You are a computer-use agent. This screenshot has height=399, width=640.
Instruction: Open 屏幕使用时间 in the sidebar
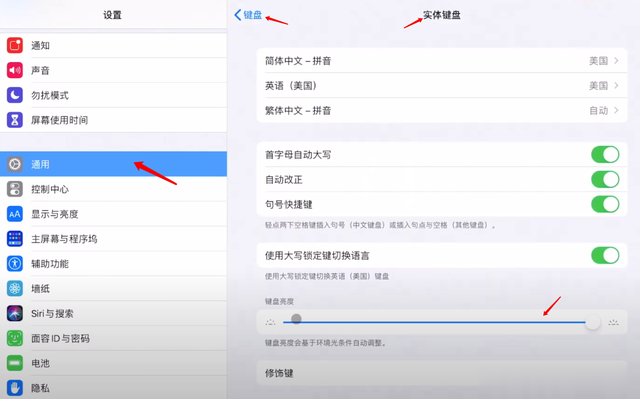point(113,120)
